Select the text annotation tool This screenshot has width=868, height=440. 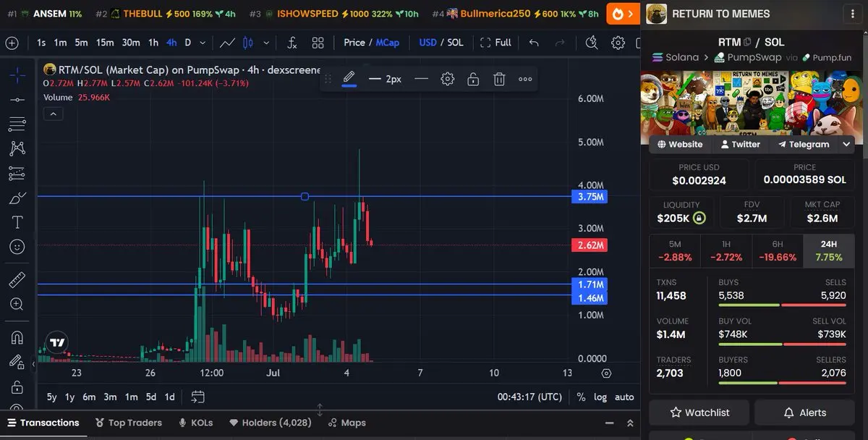[17, 222]
